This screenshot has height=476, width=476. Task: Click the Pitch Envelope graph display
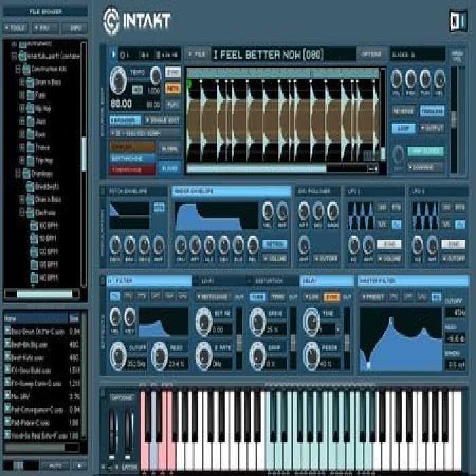click(x=129, y=216)
